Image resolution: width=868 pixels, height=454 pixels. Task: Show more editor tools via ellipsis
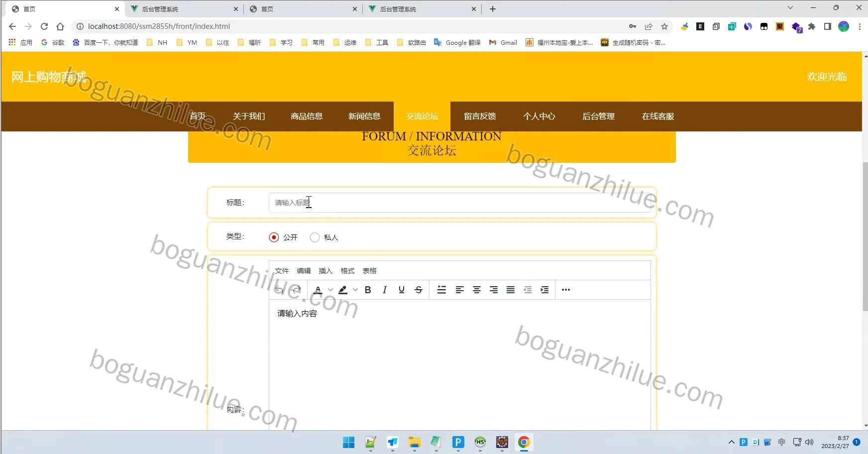tap(566, 290)
